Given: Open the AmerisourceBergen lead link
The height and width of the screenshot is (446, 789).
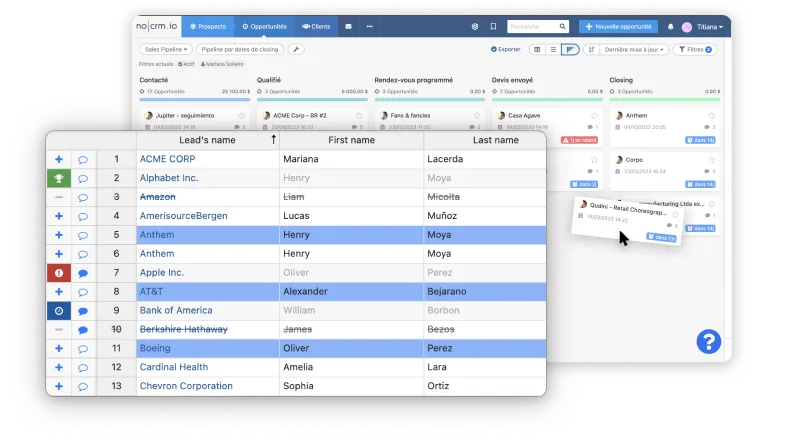Looking at the screenshot, I should coord(184,216).
